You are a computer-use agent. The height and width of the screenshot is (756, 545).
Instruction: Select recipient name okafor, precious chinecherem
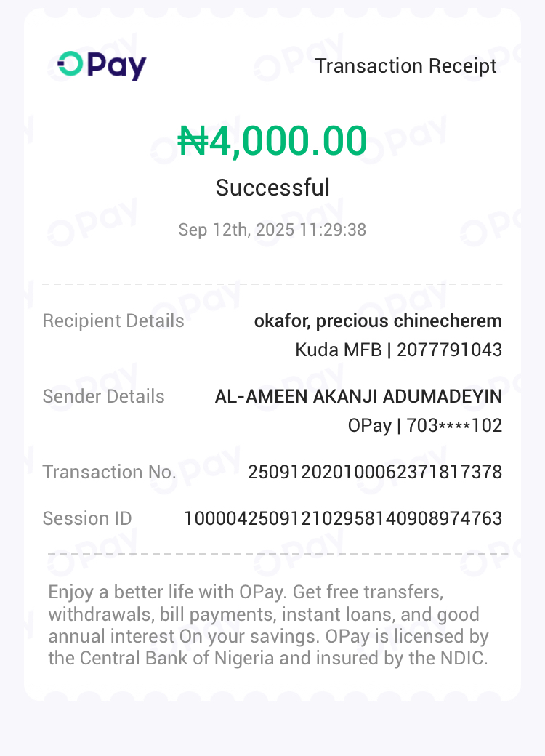pos(378,321)
